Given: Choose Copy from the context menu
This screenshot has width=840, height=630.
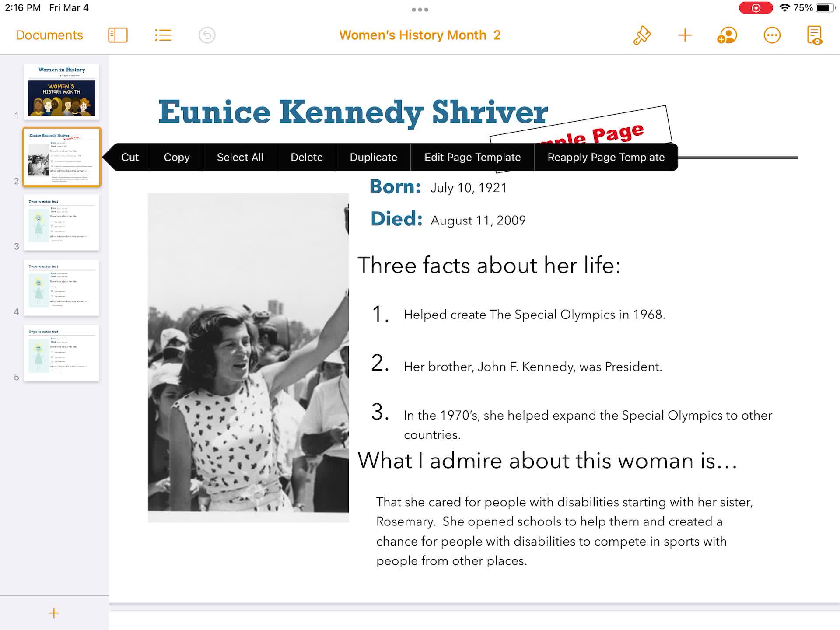Looking at the screenshot, I should point(176,157).
